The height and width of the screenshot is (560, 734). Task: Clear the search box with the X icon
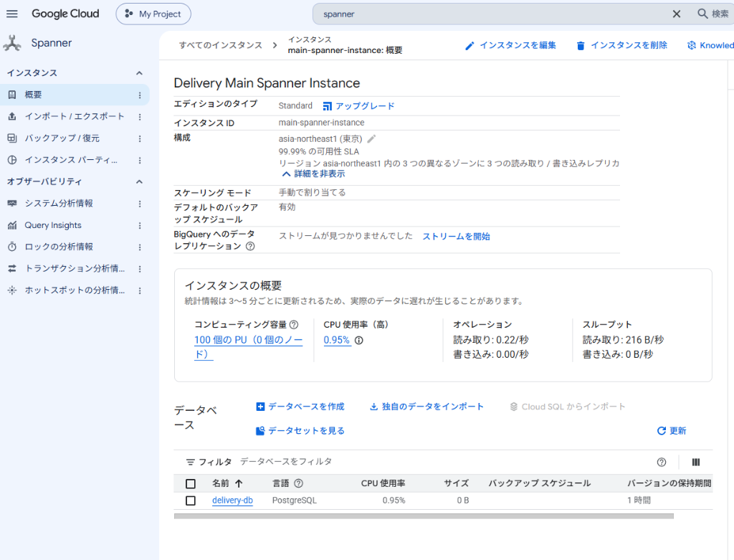coord(677,14)
